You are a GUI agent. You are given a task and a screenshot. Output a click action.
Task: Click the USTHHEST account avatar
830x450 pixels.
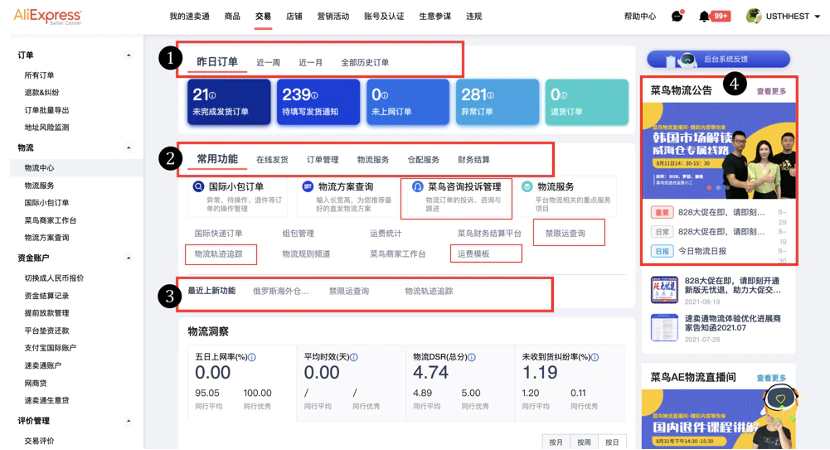[753, 16]
